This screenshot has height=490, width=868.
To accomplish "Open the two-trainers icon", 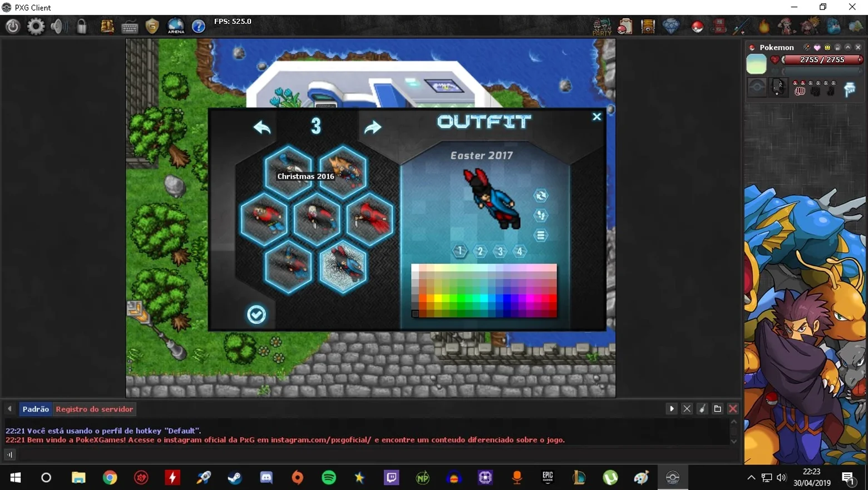I will point(810,26).
